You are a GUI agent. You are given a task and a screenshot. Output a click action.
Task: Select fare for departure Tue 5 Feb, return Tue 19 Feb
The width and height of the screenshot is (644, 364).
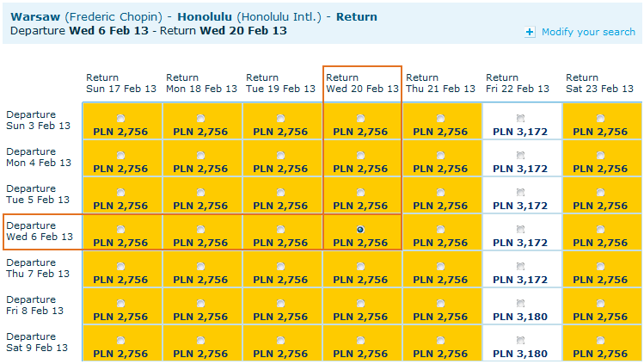pyautogui.click(x=280, y=192)
